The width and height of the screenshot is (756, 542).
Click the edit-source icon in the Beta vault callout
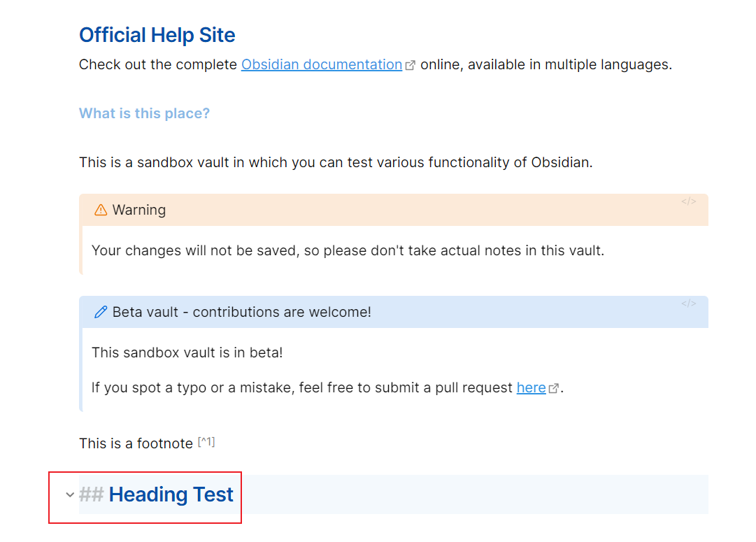point(688,304)
